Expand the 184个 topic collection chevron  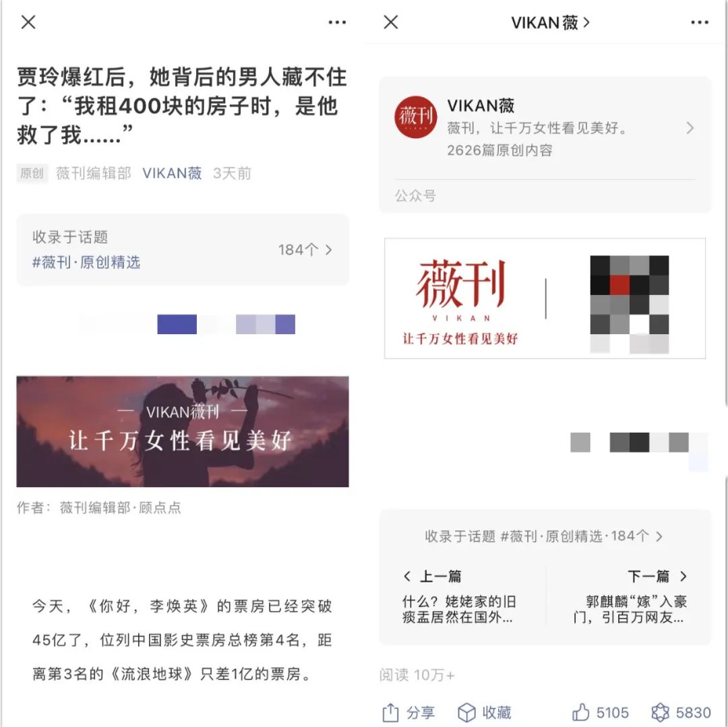click(x=329, y=250)
